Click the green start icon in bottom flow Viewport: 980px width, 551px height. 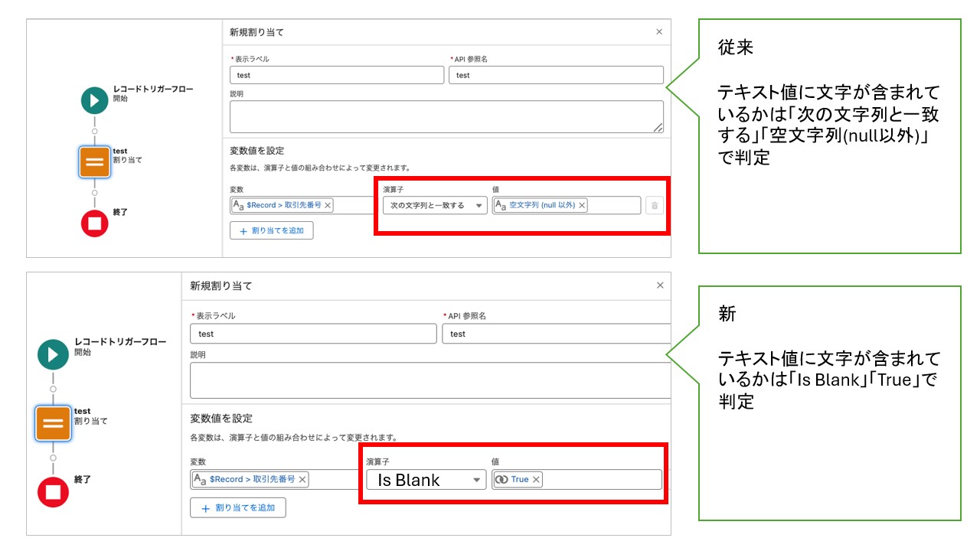click(53, 354)
